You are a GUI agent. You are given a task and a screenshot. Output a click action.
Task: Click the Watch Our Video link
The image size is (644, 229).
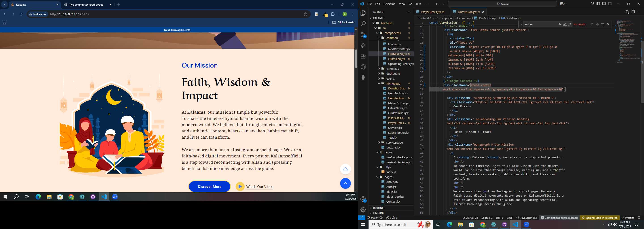coord(259,187)
